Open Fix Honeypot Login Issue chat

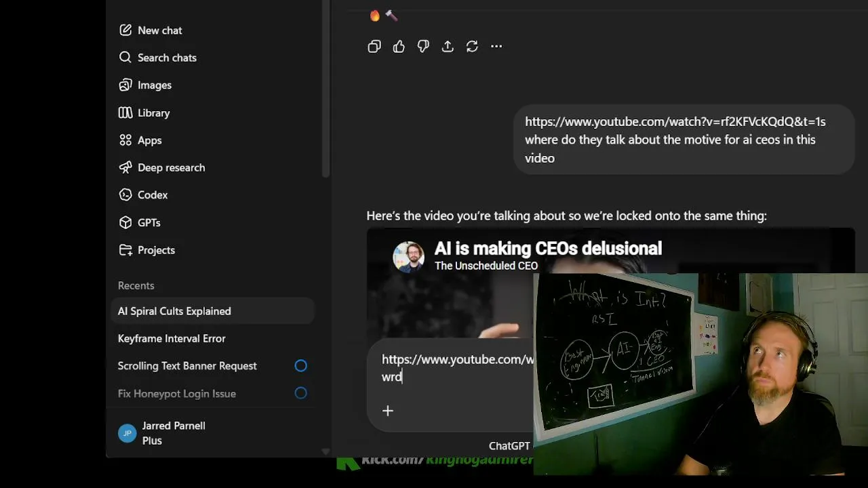(213, 393)
